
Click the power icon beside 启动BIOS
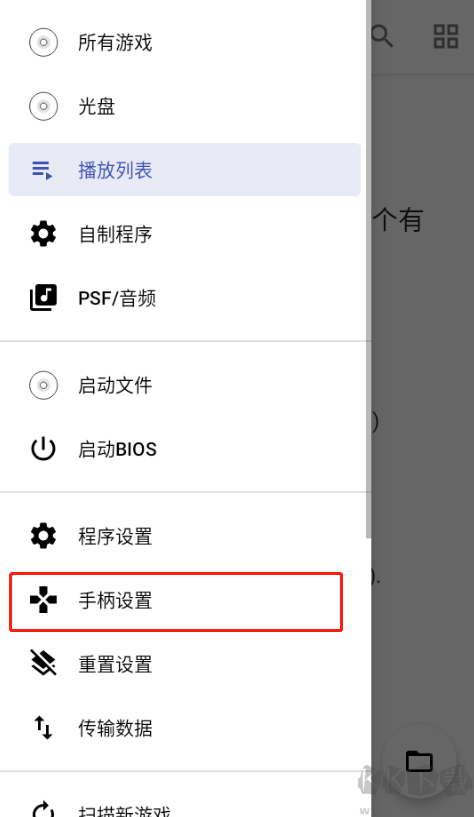click(x=43, y=449)
